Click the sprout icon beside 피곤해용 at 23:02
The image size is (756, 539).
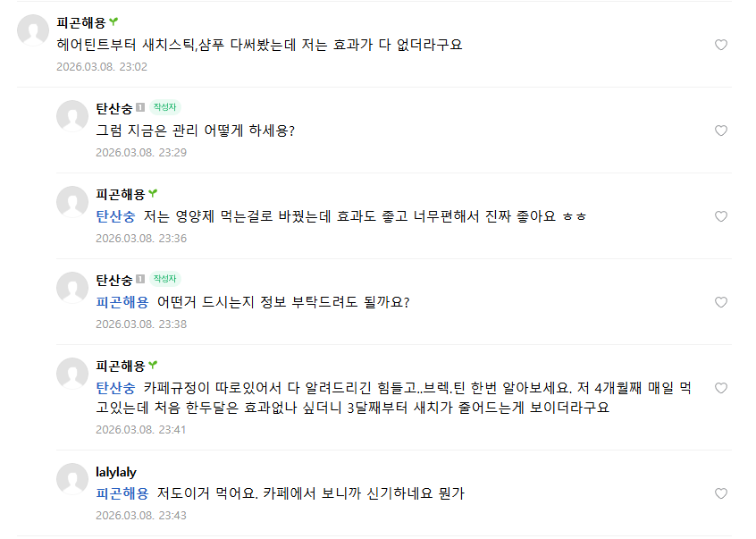[113, 22]
